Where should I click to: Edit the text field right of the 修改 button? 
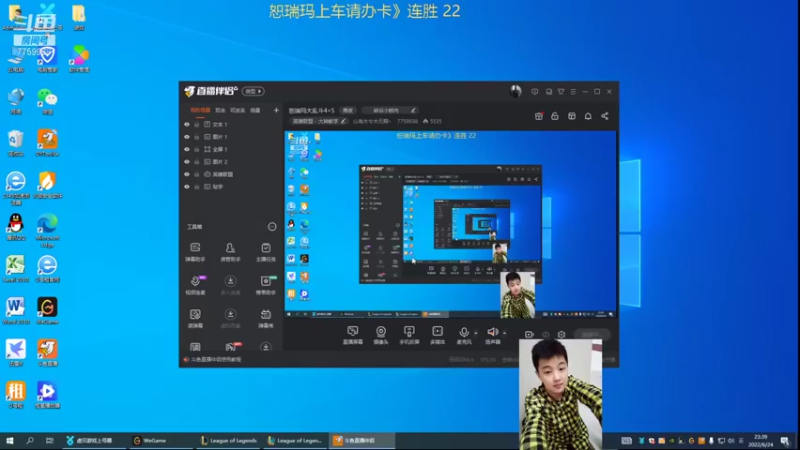pos(389,110)
